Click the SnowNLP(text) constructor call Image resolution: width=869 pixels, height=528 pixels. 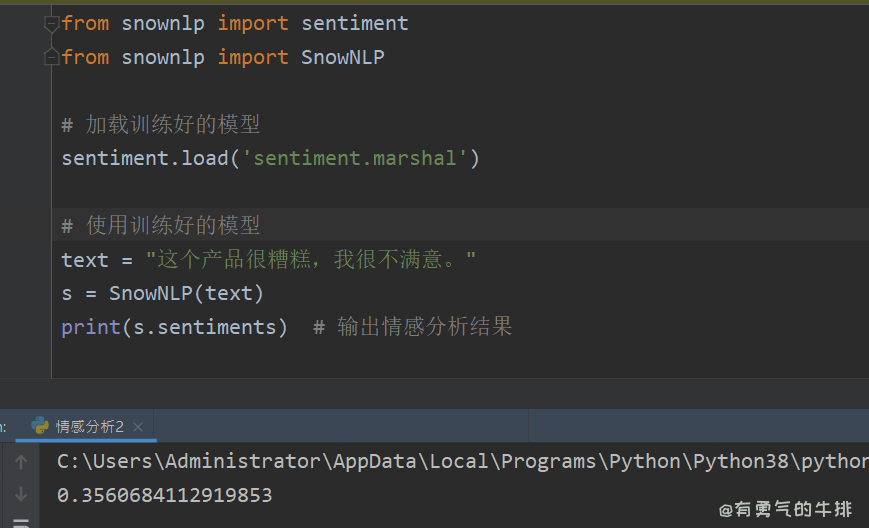(x=186, y=293)
